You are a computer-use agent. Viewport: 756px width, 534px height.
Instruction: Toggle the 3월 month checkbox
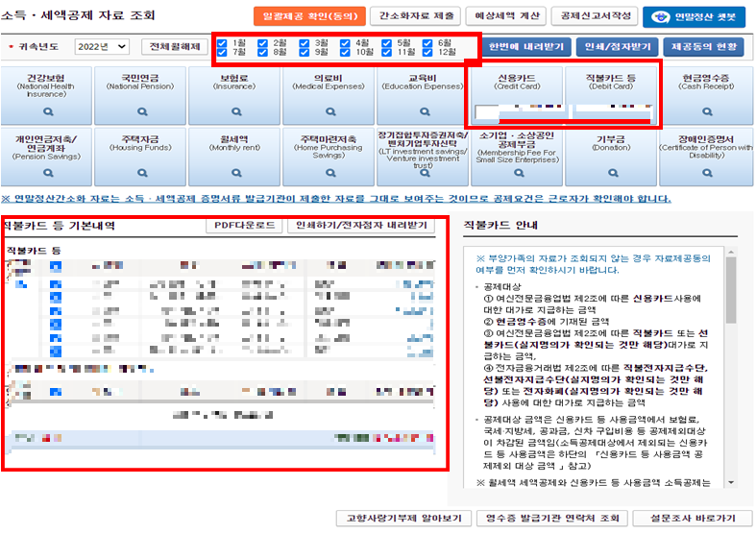click(305, 43)
